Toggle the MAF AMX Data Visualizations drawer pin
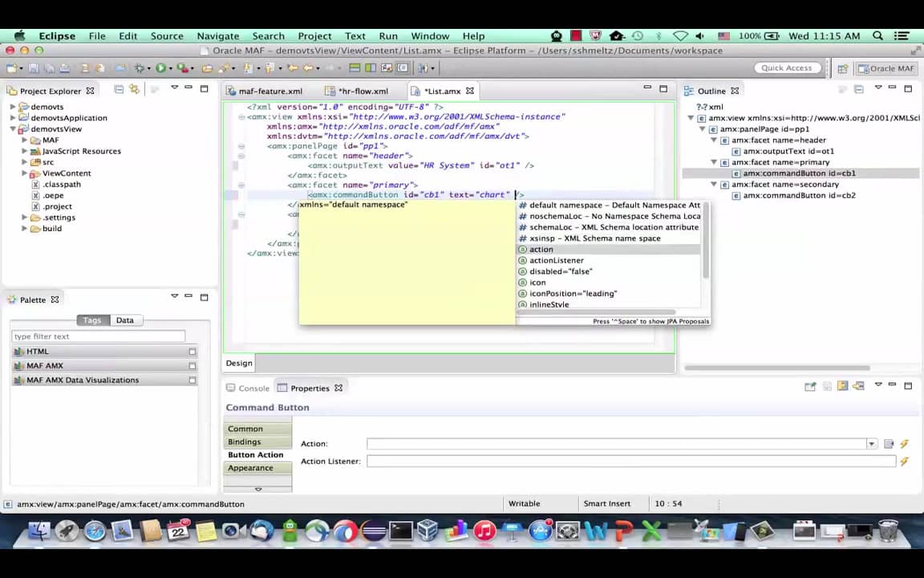Viewport: 924px width, 578px height. [x=192, y=381]
